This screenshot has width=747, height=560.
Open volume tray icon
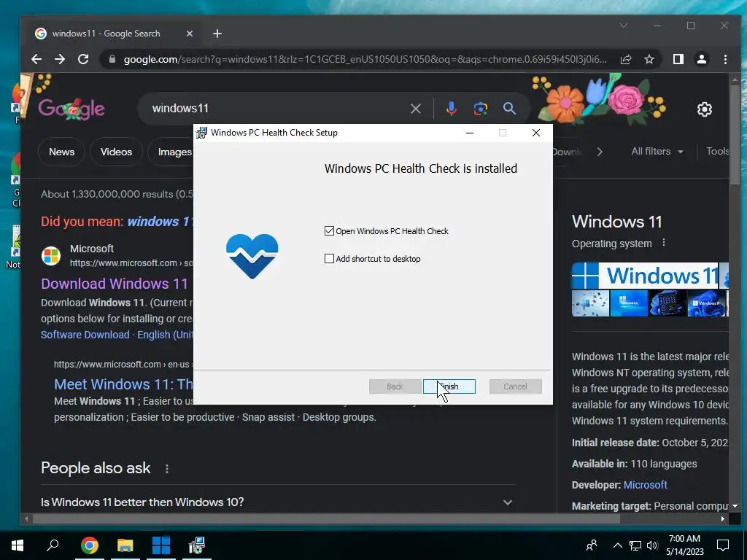tap(651, 545)
